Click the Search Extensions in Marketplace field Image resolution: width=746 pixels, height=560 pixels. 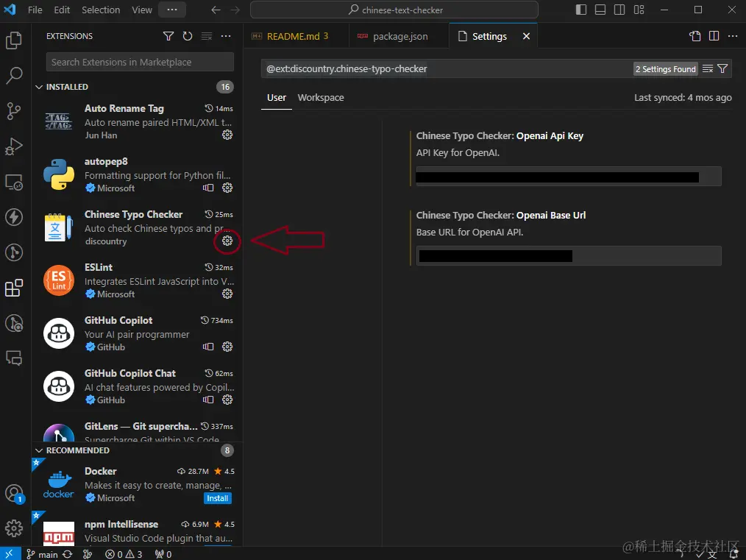(x=140, y=62)
